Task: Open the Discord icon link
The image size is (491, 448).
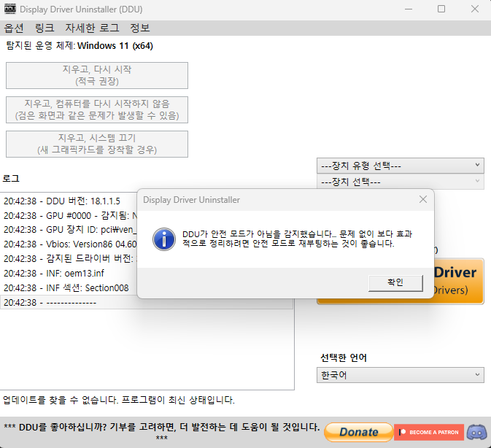Action: tap(476, 433)
